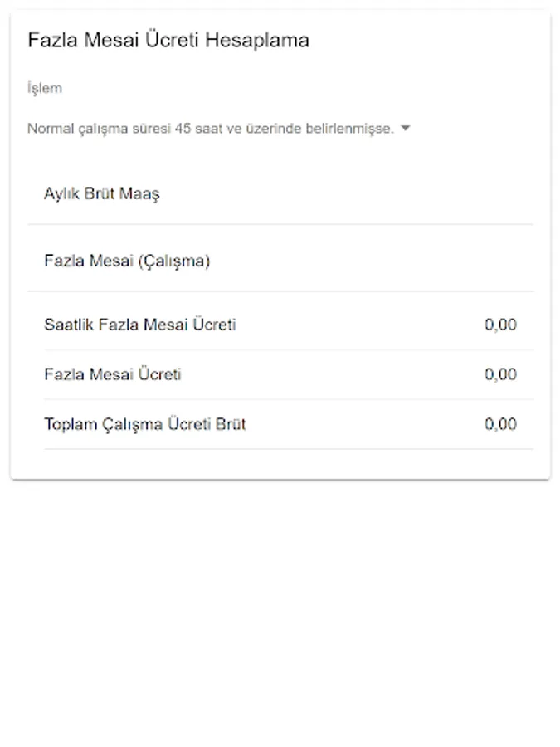Click the 0,00 value beside Fazla Mesai Ücreti

click(x=500, y=374)
